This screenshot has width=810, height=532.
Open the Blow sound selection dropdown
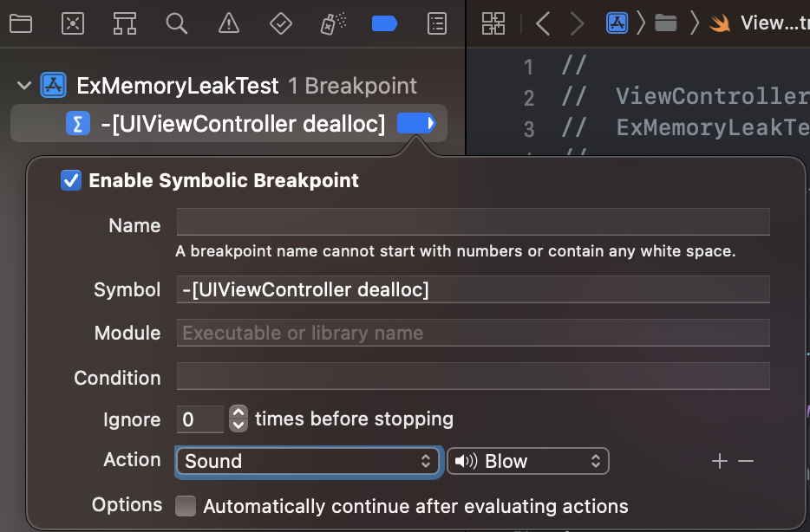point(528,461)
